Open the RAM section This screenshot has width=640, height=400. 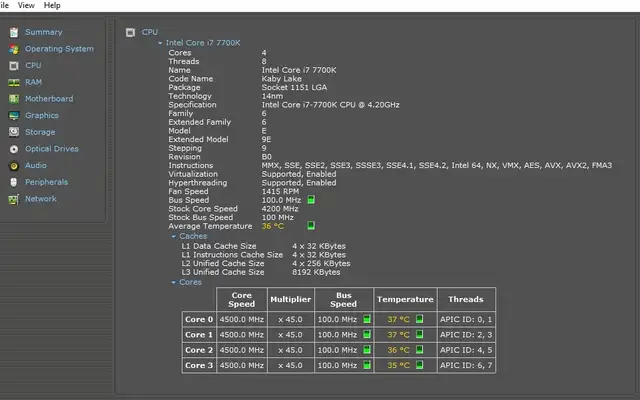(33, 82)
